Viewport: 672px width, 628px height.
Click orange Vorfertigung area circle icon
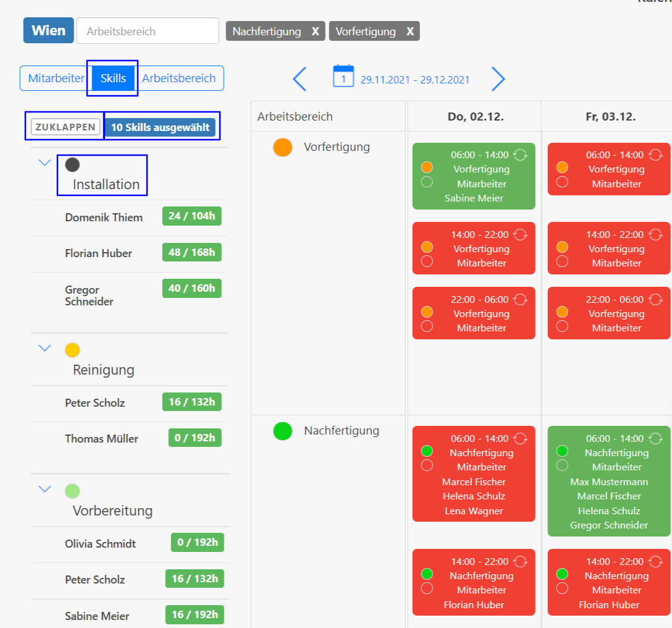(282, 147)
